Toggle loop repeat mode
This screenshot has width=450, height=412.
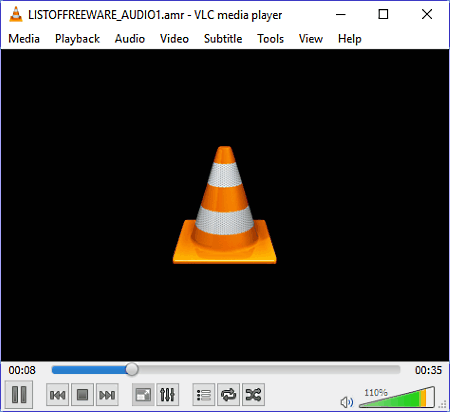coord(229,395)
